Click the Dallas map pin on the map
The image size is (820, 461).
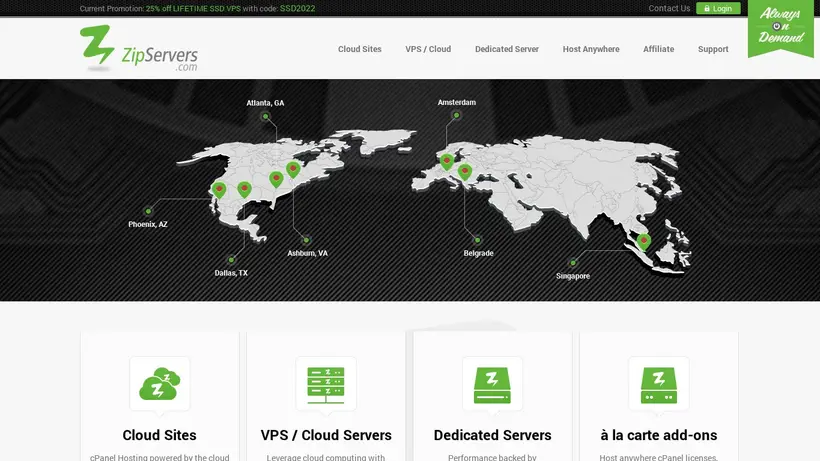[244, 190]
